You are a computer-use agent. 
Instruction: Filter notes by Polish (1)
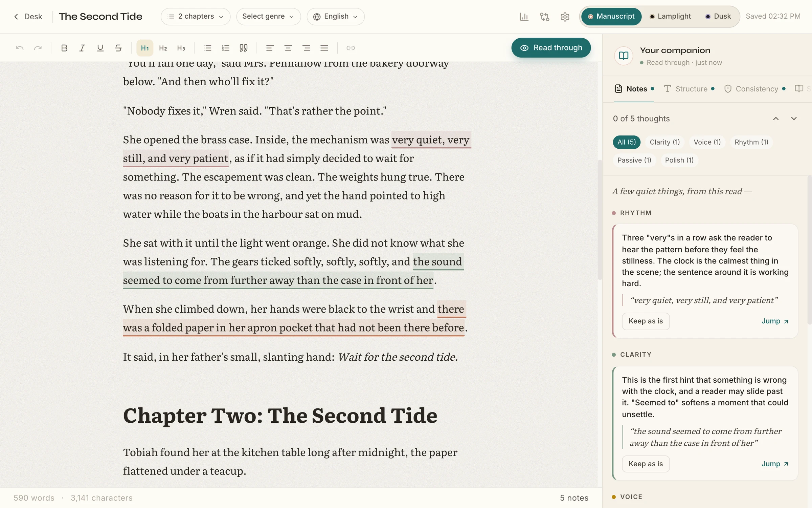[x=679, y=160]
